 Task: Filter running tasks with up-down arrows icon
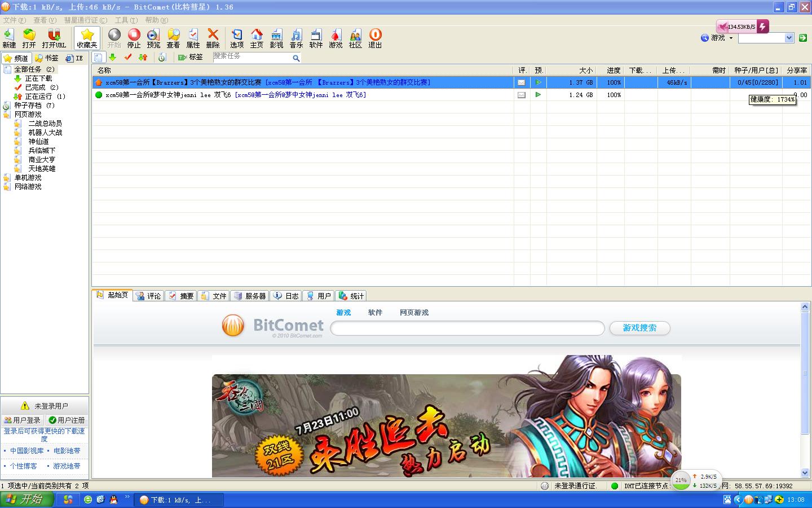click(x=143, y=58)
